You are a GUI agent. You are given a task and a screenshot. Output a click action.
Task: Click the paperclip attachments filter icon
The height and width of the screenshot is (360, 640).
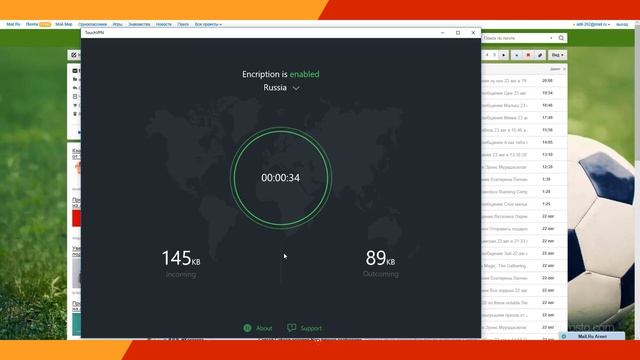540,55
